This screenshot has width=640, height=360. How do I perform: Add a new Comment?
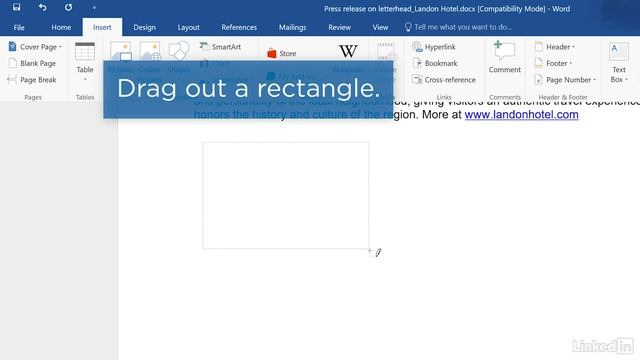[x=504, y=57]
